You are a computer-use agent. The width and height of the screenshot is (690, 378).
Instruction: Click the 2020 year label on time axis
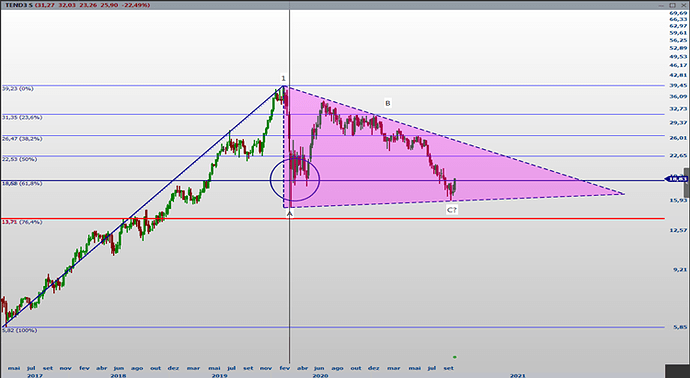320,375
